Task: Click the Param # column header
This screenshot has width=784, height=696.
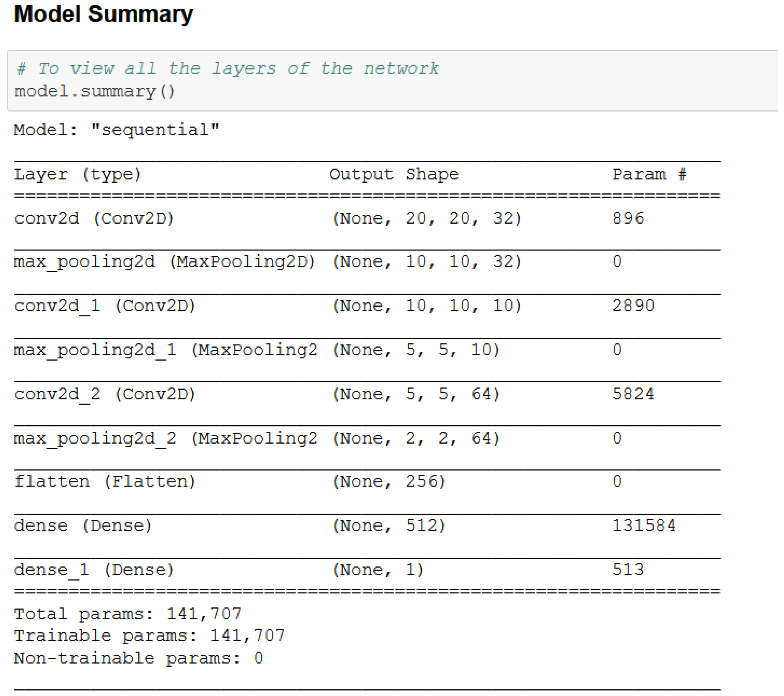Action: pos(650,175)
